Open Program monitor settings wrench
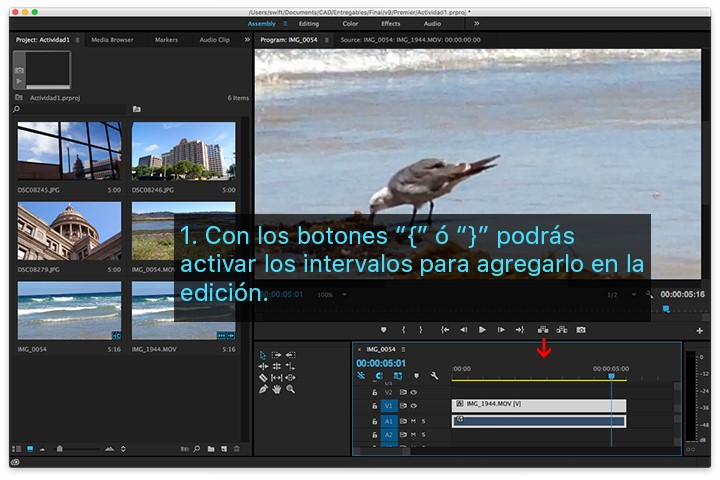The height and width of the screenshot is (480, 720). [x=649, y=294]
